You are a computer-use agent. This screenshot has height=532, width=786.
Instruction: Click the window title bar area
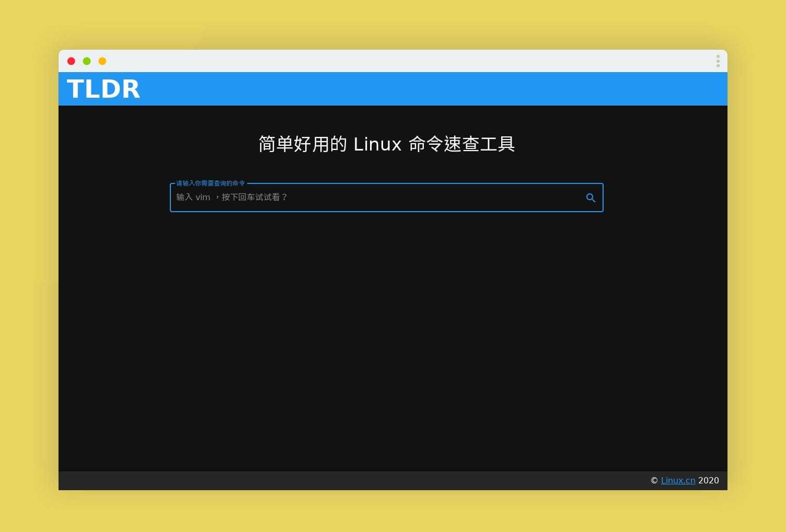point(366,61)
